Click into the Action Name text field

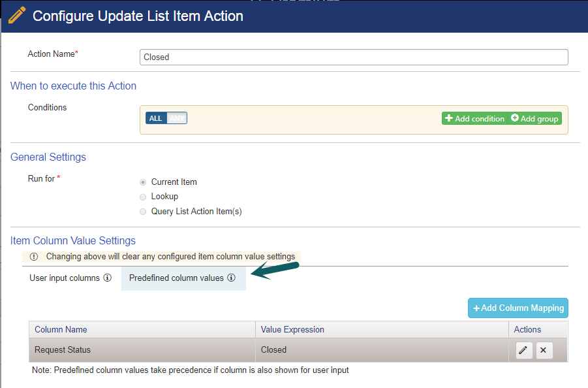pos(354,57)
